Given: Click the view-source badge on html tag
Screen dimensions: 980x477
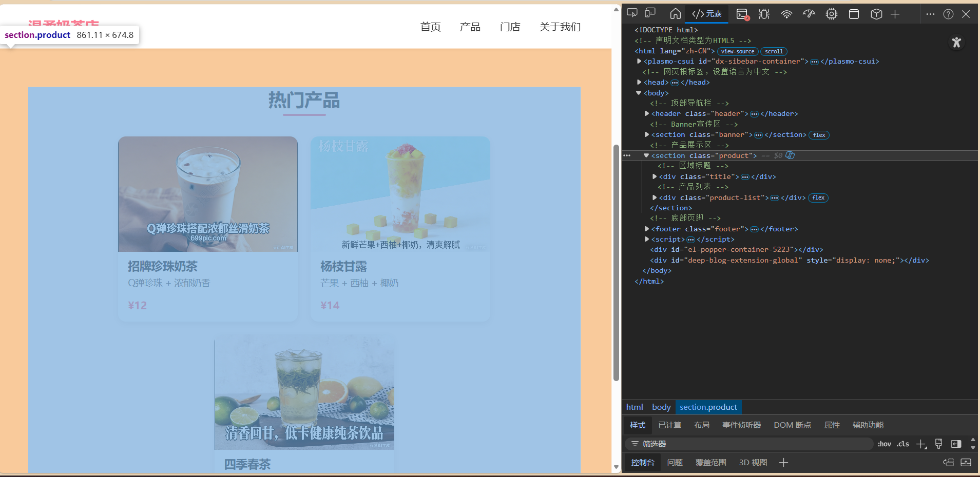Looking at the screenshot, I should (738, 51).
